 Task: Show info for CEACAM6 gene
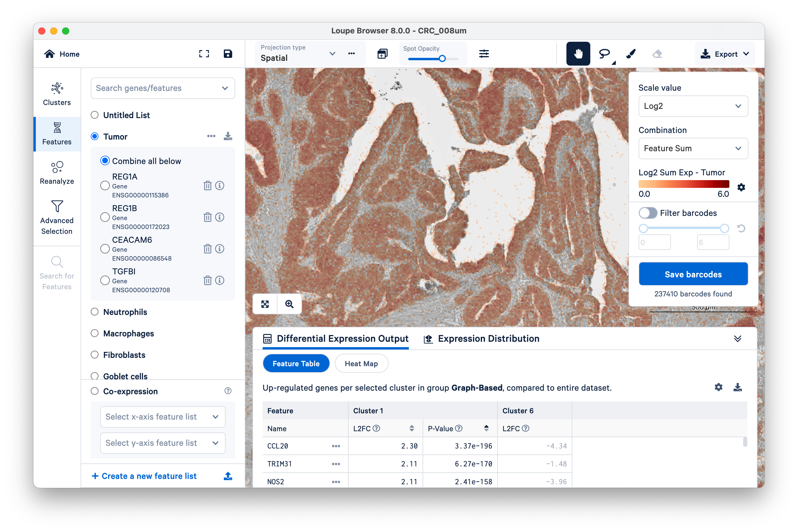click(220, 249)
